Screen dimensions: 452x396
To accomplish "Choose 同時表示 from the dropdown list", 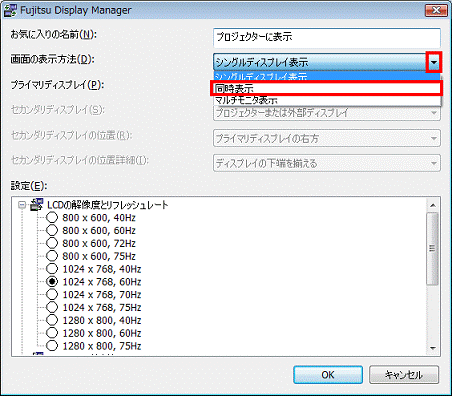I will [x=327, y=89].
